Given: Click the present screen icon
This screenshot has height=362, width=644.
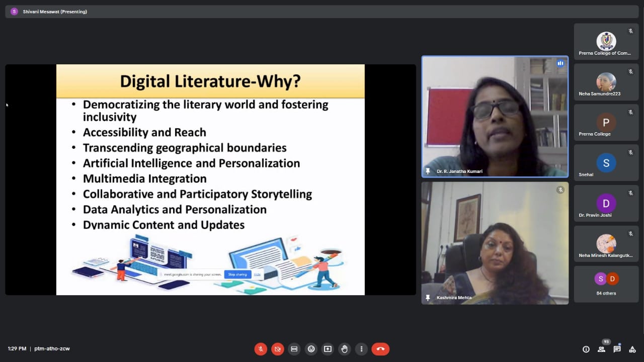Looking at the screenshot, I should pyautogui.click(x=328, y=349).
